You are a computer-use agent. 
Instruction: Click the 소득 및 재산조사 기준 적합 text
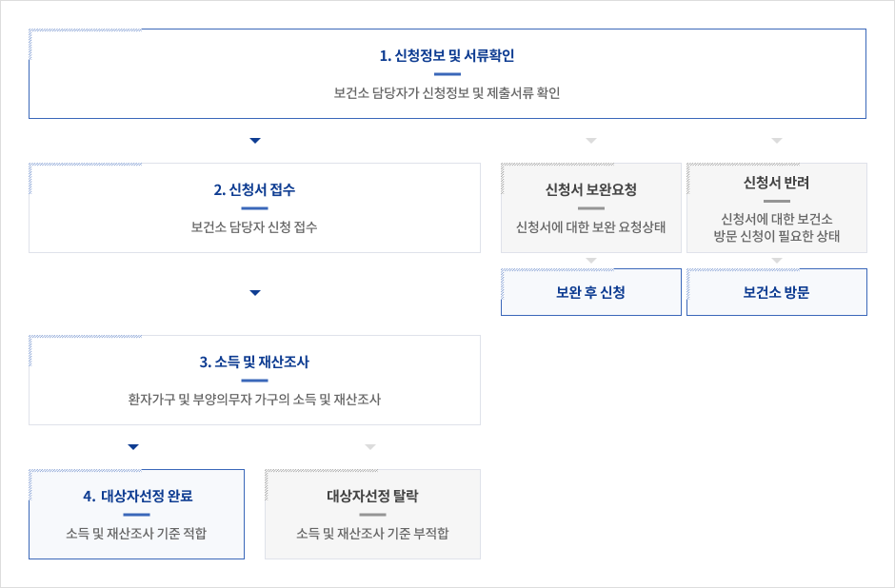136,534
